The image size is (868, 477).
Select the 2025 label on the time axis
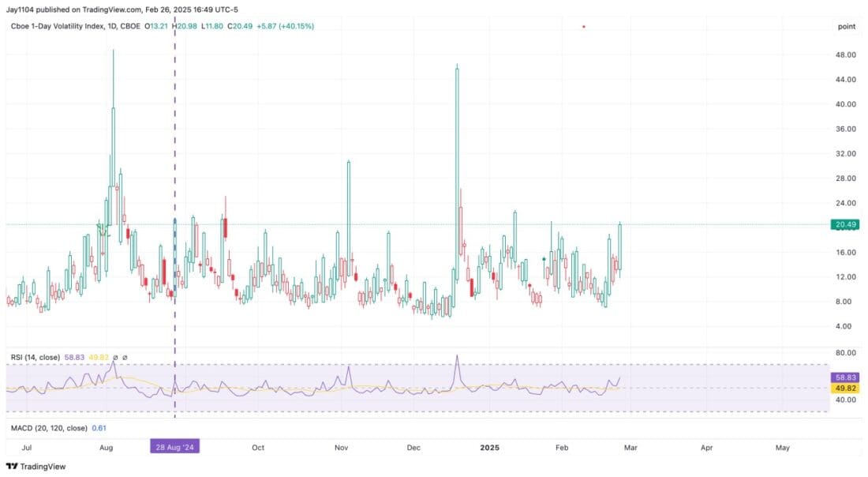click(x=489, y=448)
